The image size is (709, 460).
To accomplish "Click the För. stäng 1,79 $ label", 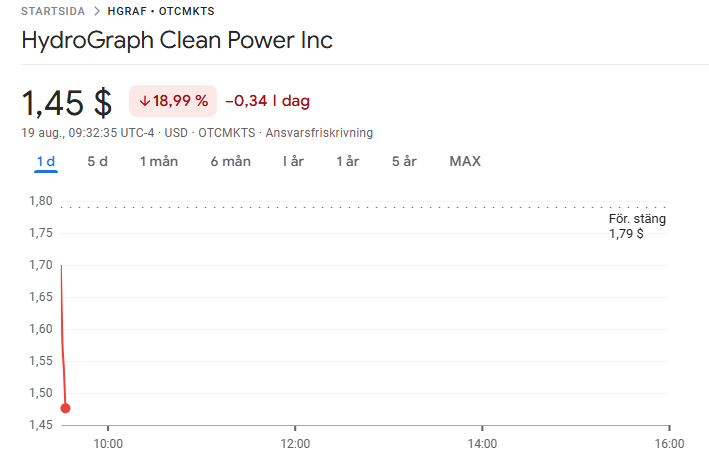I will pos(637,226).
